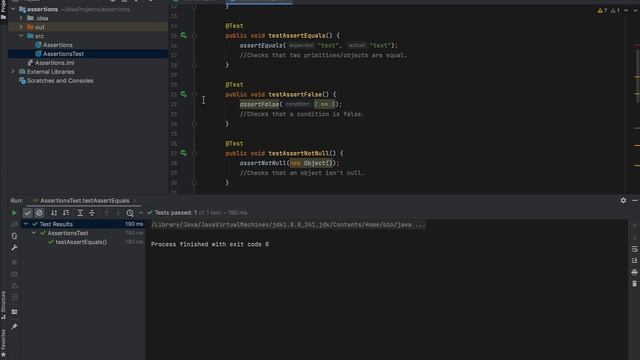
Task: Clear all console output with trash icon
Action: point(634,284)
